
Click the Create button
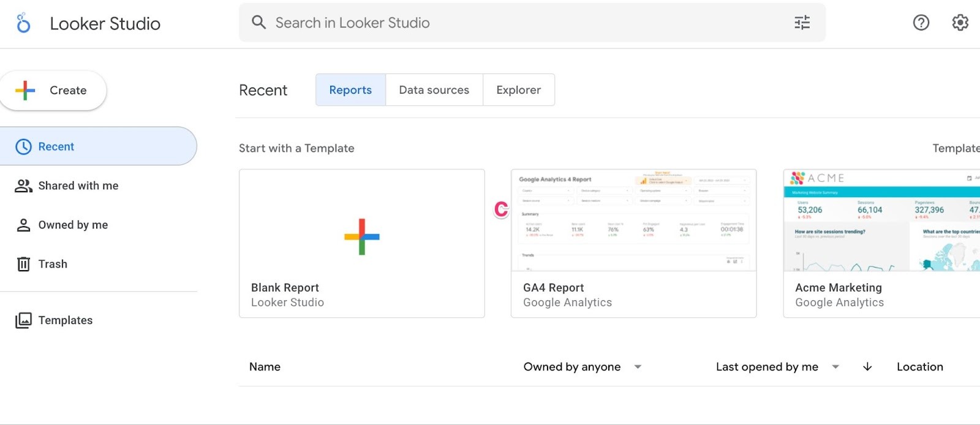[x=53, y=90]
